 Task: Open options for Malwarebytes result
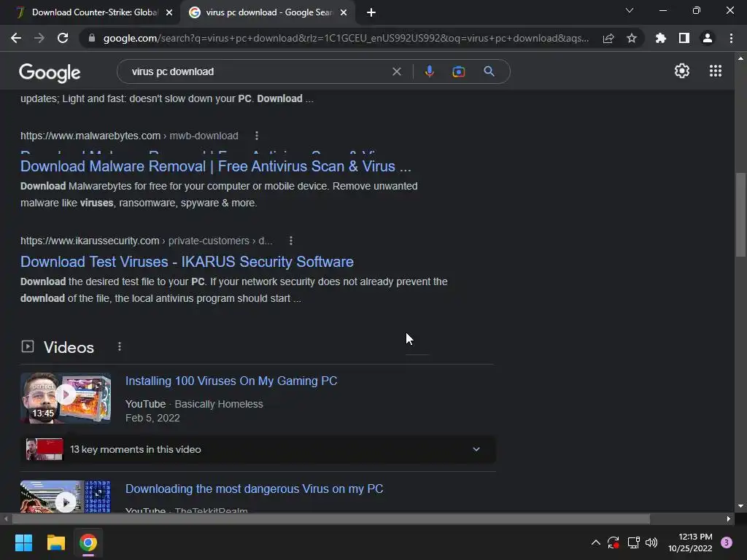click(x=257, y=136)
